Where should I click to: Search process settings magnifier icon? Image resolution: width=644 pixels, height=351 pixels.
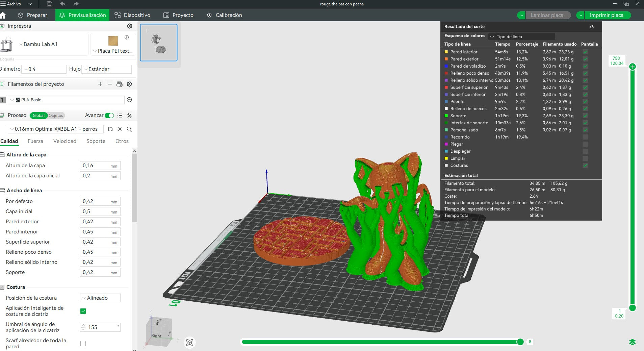(129, 129)
